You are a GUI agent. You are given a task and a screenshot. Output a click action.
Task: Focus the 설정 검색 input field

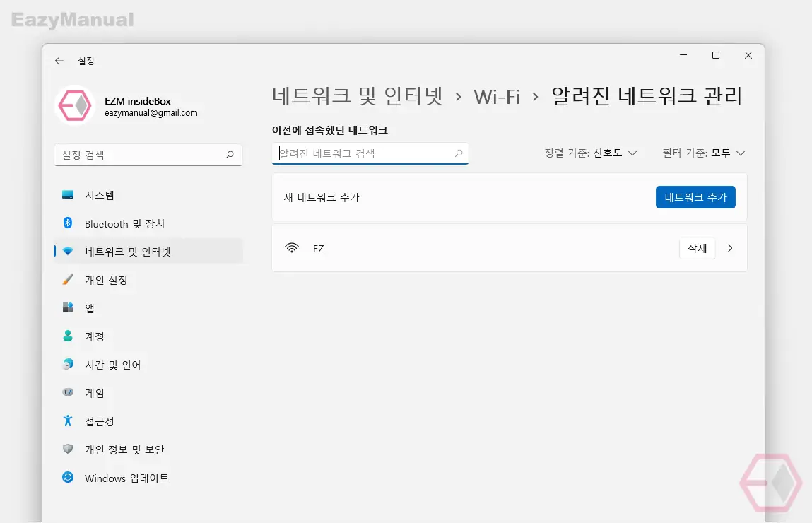[148, 154]
